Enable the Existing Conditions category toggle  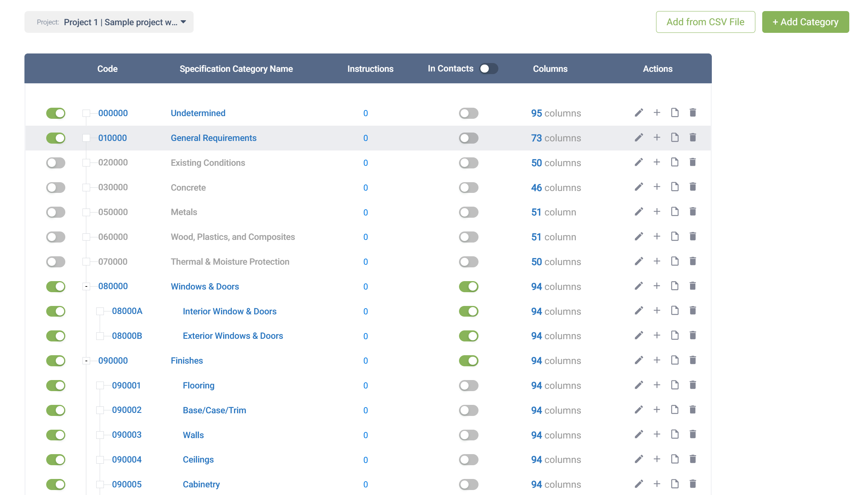click(55, 162)
